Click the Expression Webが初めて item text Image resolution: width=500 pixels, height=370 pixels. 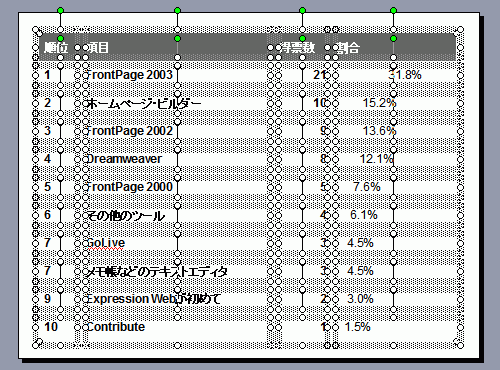(154, 299)
